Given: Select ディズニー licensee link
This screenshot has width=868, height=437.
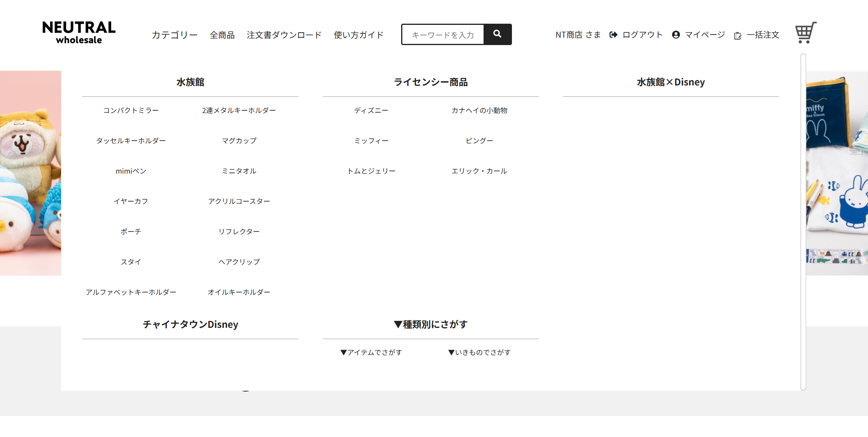Looking at the screenshot, I should click(371, 110).
